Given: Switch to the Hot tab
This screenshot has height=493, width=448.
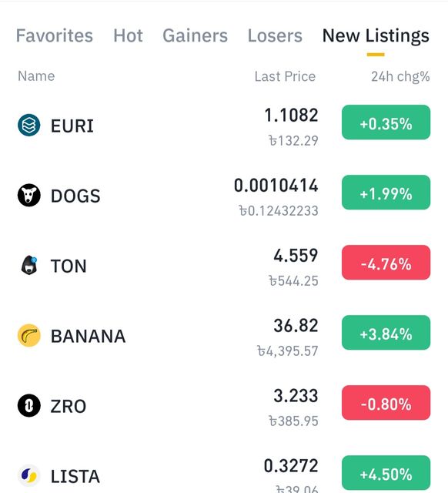Looking at the screenshot, I should pos(128,35).
